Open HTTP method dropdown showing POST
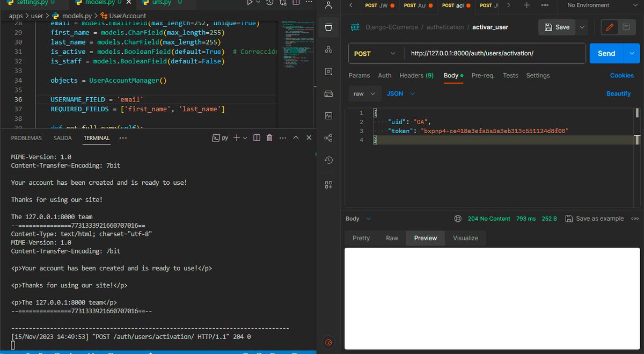This screenshot has height=354, width=644. (375, 54)
